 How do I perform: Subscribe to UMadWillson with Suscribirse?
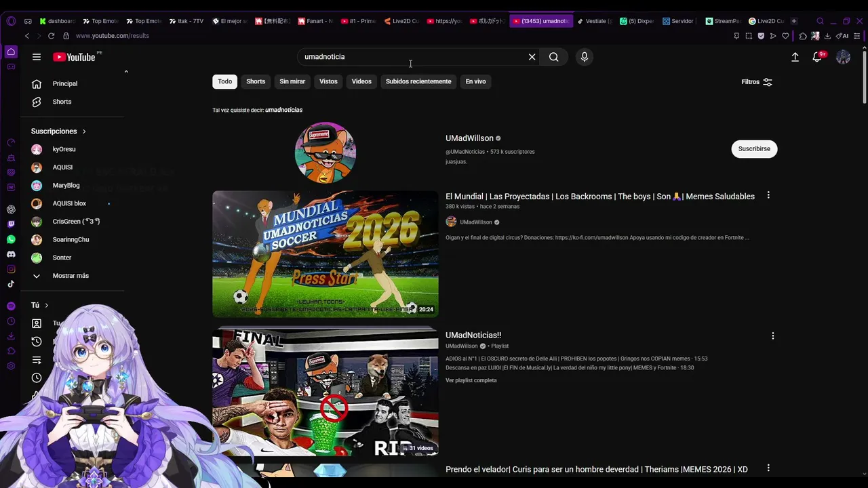click(x=754, y=149)
